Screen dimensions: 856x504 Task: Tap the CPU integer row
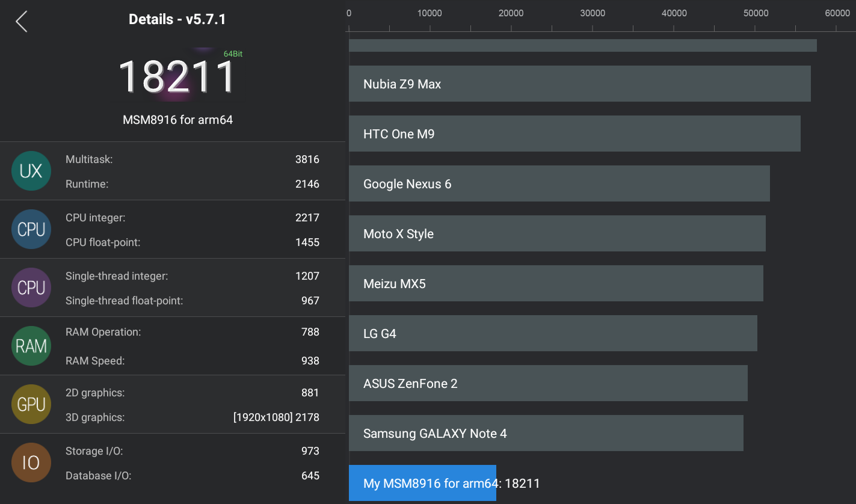click(192, 218)
